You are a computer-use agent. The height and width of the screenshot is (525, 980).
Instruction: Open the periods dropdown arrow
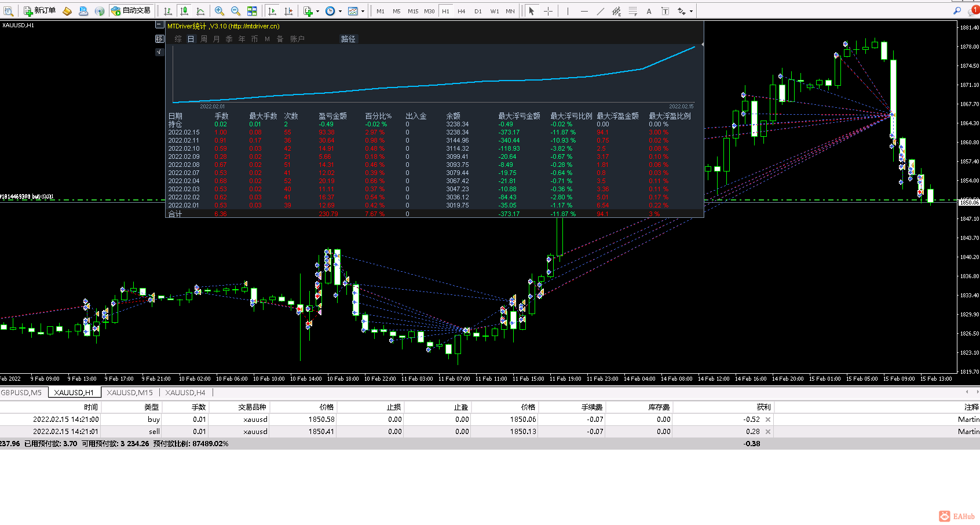(340, 11)
